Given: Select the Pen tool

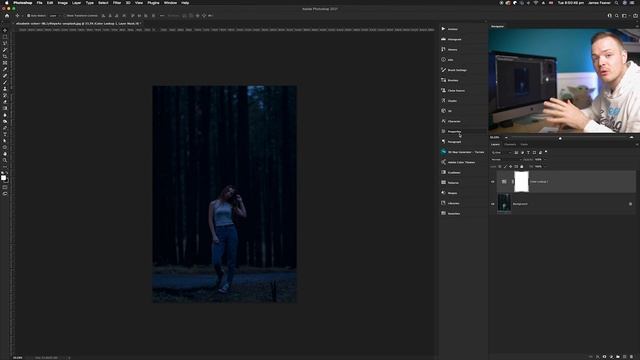Looking at the screenshot, I should 5,128.
